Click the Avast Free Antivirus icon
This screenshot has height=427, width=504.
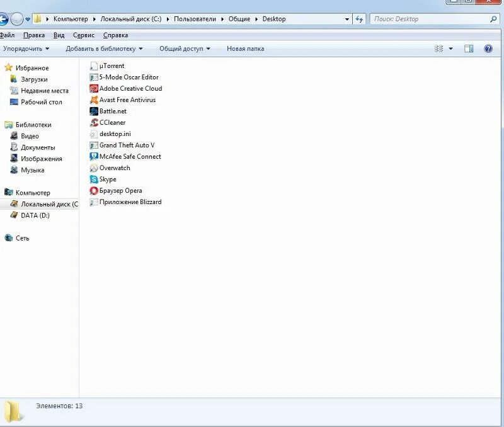[93, 100]
